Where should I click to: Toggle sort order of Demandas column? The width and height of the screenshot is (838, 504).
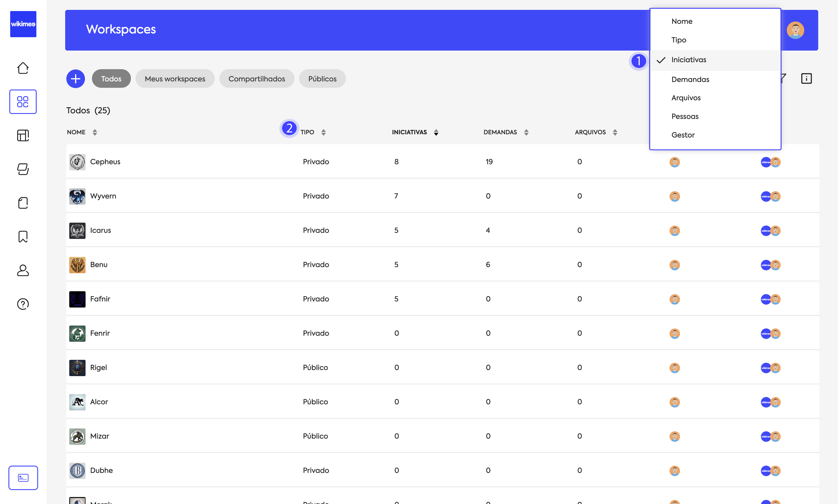pos(526,132)
